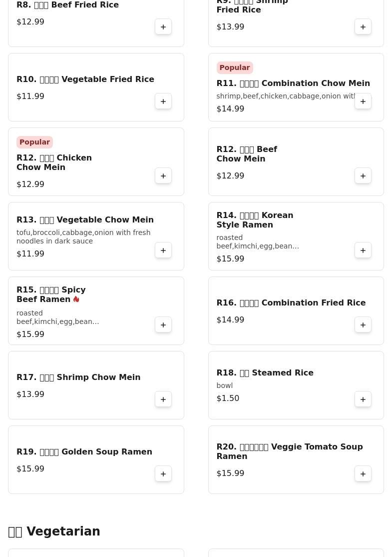Select the Vegetarian section heading
392x557 pixels.
[54, 531]
